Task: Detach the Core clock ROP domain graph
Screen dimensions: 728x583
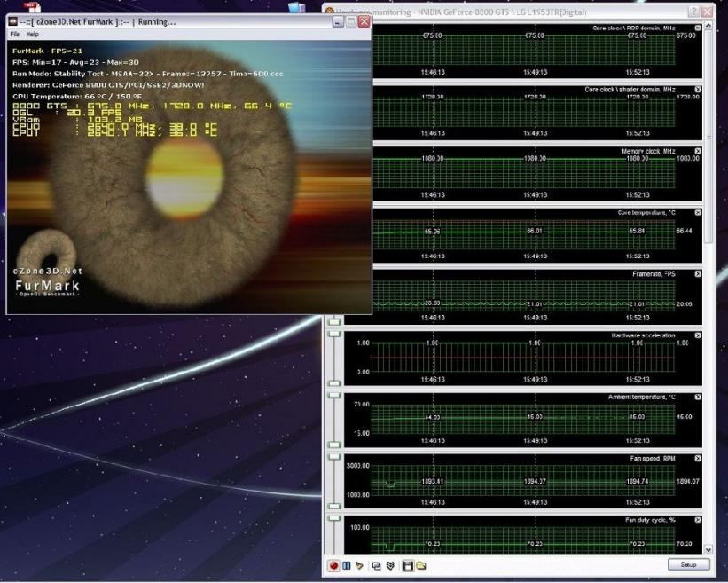Action: pos(697,28)
